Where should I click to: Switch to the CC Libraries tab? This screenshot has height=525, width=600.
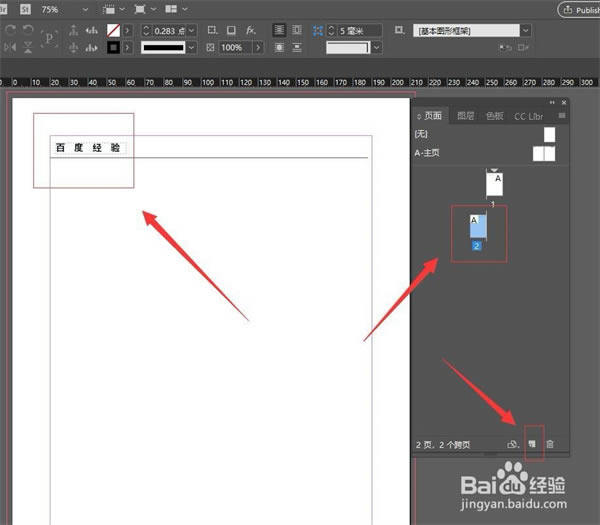click(x=528, y=116)
